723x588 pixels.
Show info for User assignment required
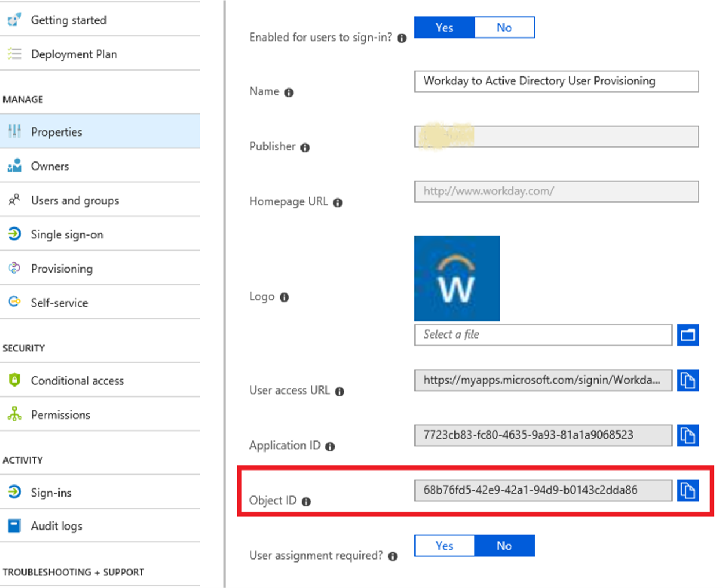tap(392, 557)
